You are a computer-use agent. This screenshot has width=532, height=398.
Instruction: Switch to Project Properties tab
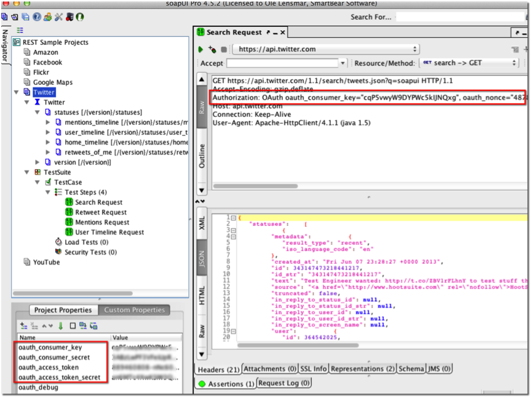click(63, 310)
